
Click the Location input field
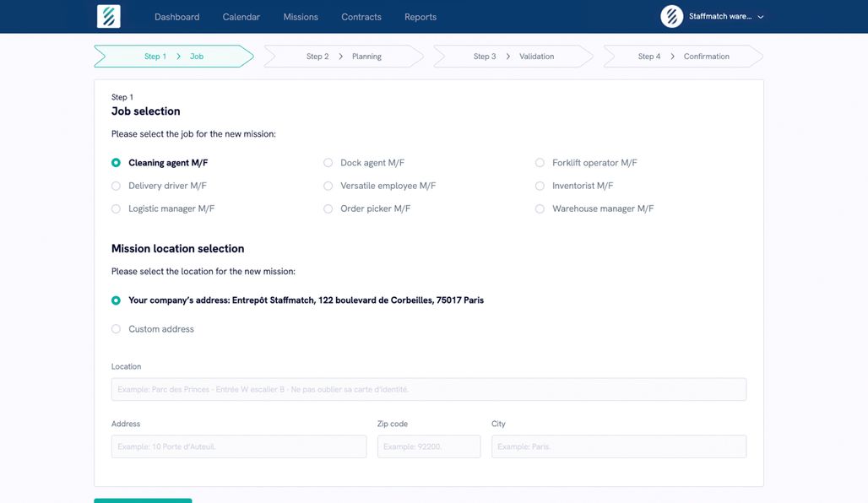428,389
